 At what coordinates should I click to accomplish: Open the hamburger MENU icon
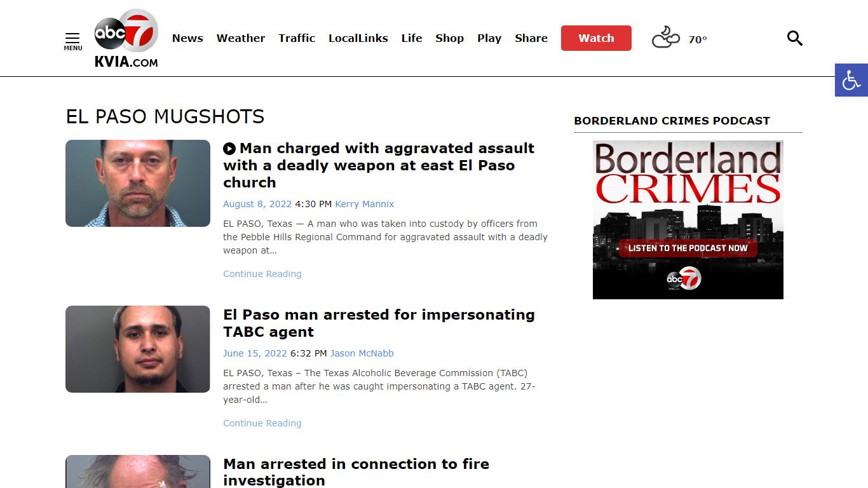[x=72, y=41]
